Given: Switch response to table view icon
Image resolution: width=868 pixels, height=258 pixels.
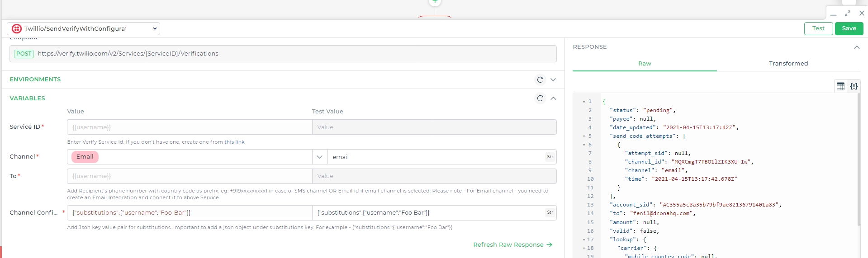Looking at the screenshot, I should pyautogui.click(x=840, y=86).
